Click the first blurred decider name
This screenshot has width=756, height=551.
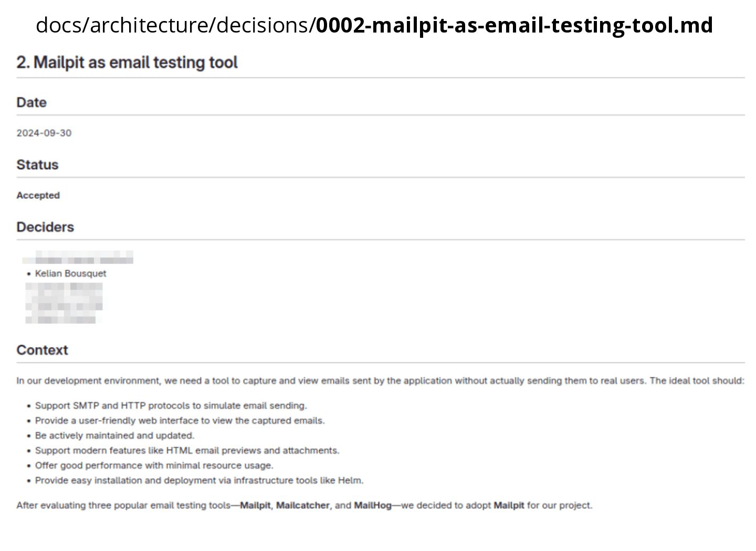(x=79, y=258)
